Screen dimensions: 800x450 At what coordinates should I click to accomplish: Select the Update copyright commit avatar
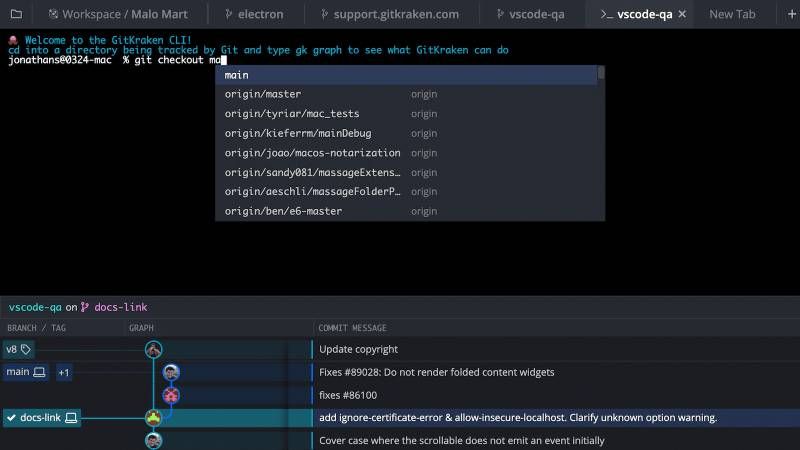coord(154,349)
